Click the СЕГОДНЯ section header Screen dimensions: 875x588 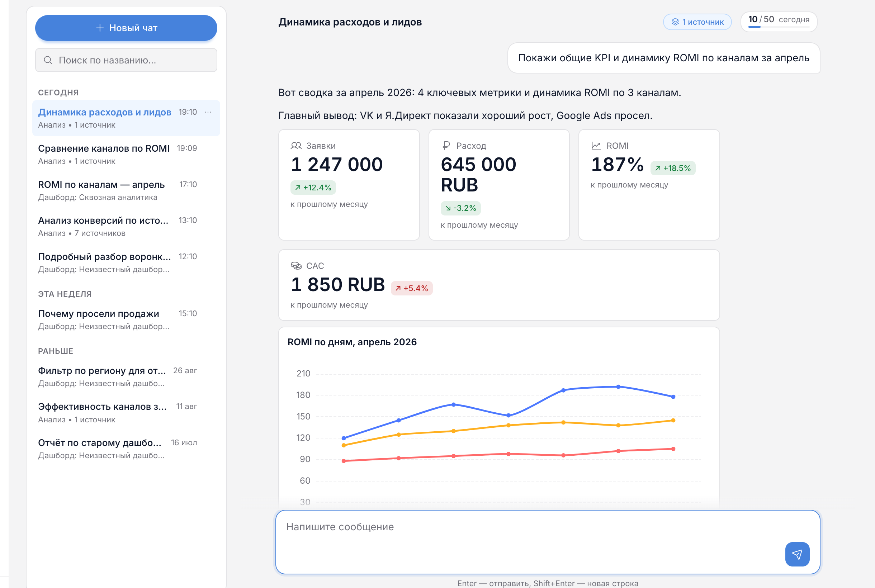pos(58,93)
